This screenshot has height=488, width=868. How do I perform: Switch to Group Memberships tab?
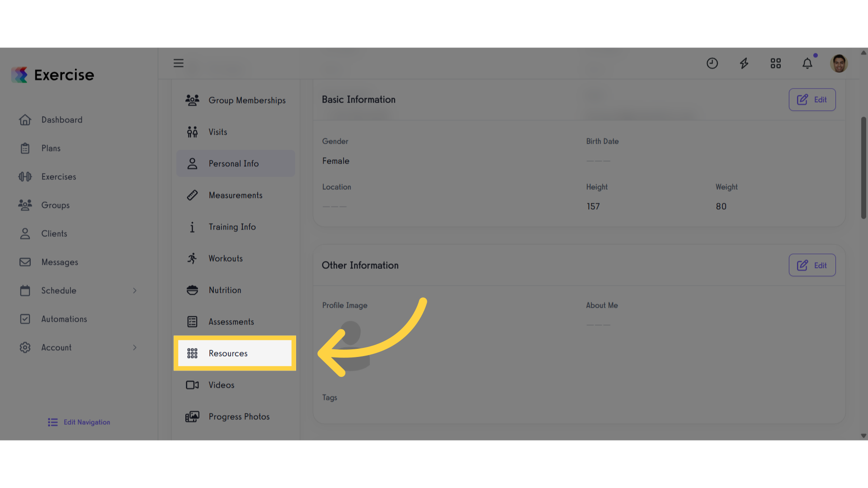click(236, 100)
